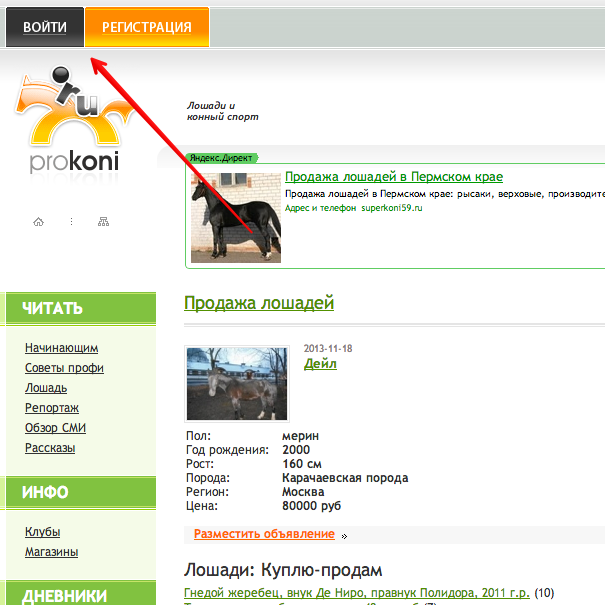Open Рассказы in the sidebar
Image resolution: width=605 pixels, height=605 pixels.
pyautogui.click(x=50, y=448)
